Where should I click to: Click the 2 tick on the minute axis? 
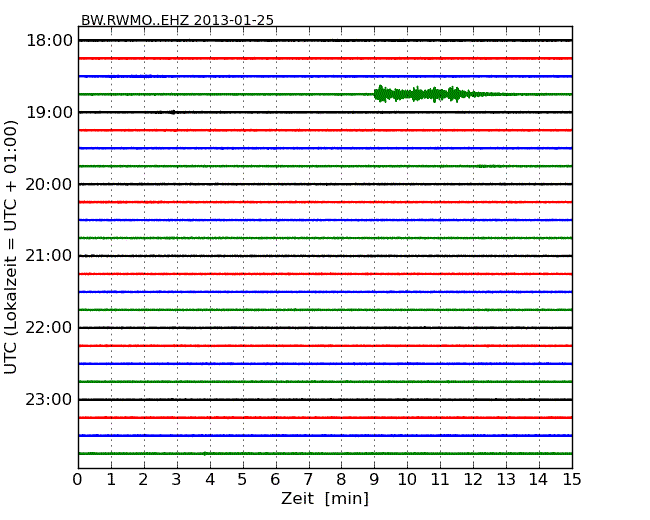(x=144, y=480)
